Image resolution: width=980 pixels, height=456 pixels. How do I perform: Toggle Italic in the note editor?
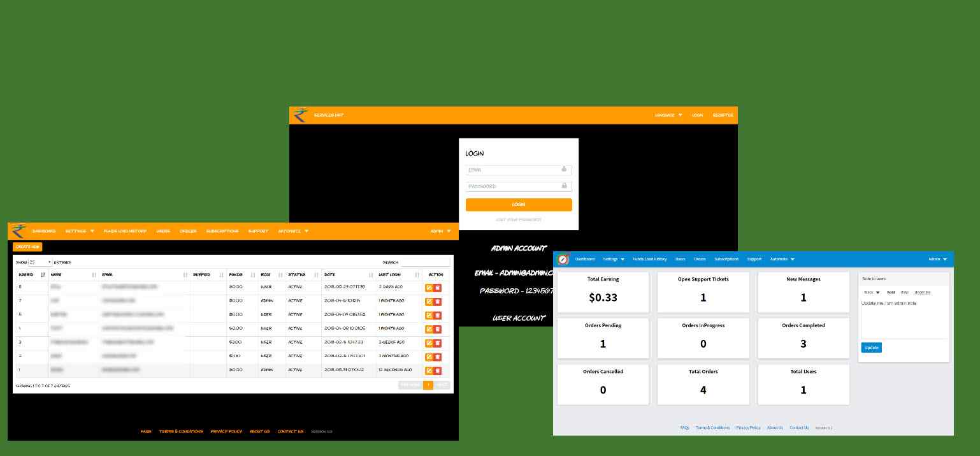[904, 293]
